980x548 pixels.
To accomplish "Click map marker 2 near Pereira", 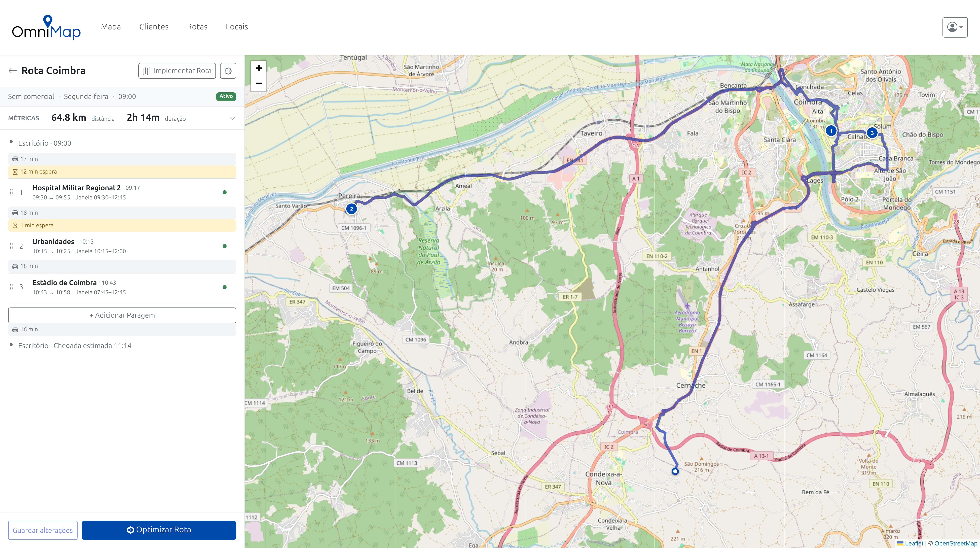I will coord(351,209).
